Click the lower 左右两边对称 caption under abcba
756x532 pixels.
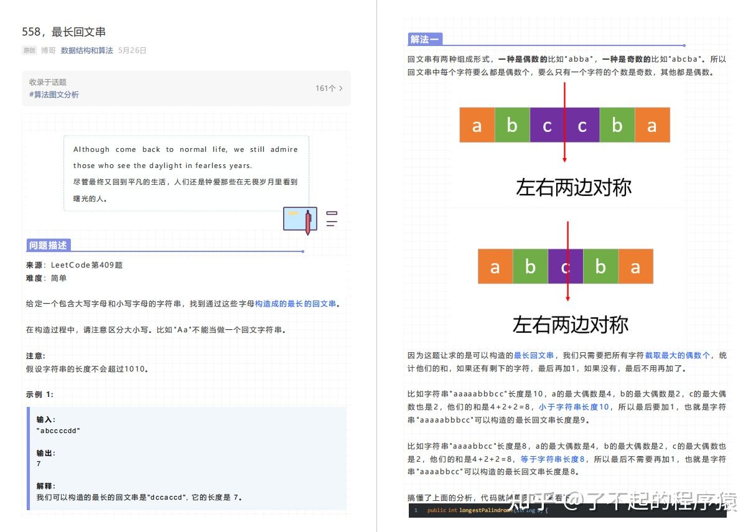coord(570,324)
